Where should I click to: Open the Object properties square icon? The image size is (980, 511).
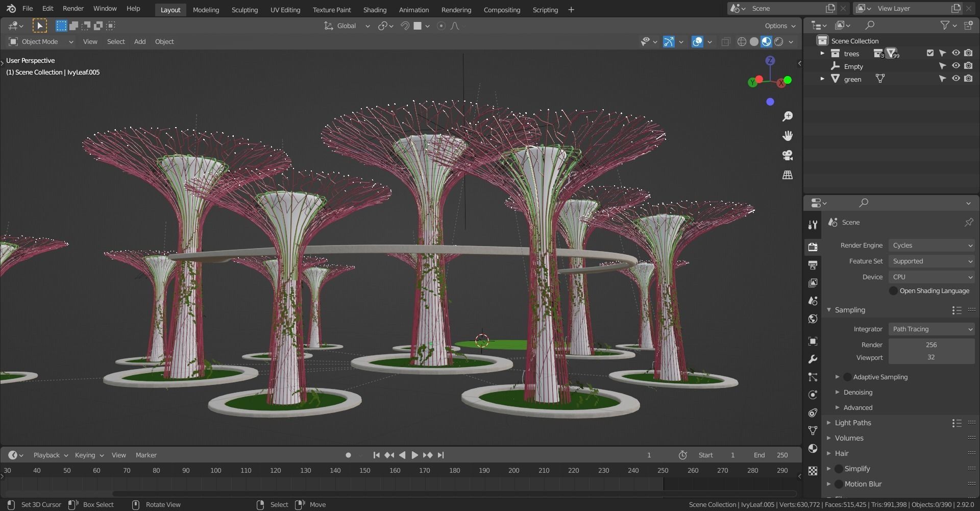coord(813,341)
